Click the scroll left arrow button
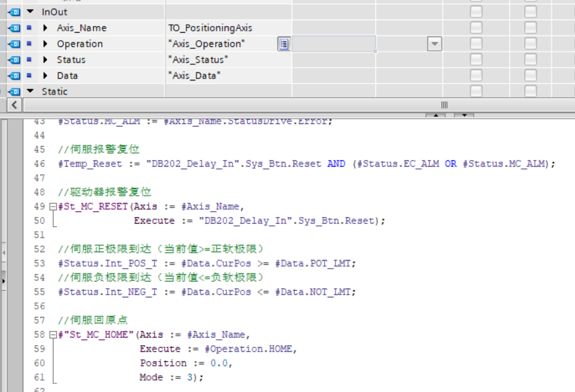Screen dimensions: 575x392 pos(13,105)
